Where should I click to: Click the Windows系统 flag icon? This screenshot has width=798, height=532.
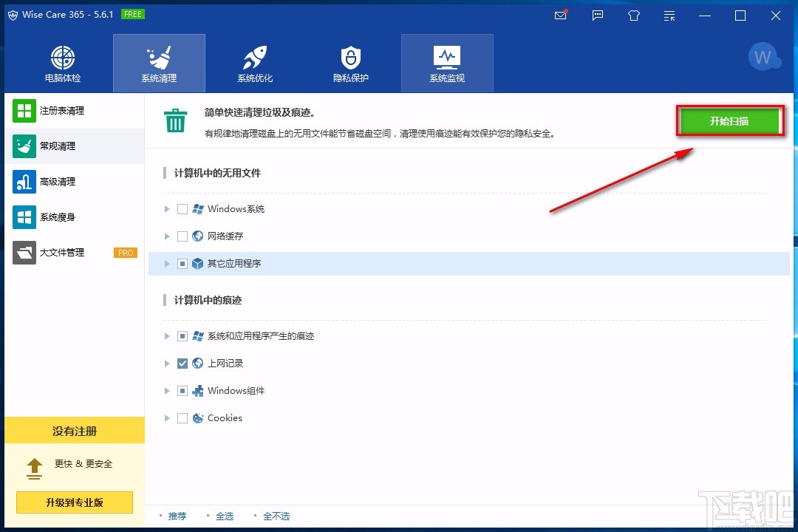(x=198, y=209)
